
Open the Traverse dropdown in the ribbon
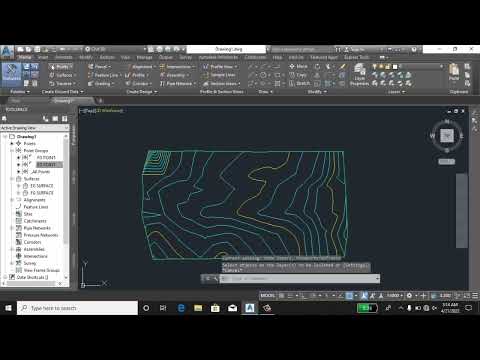62,84
